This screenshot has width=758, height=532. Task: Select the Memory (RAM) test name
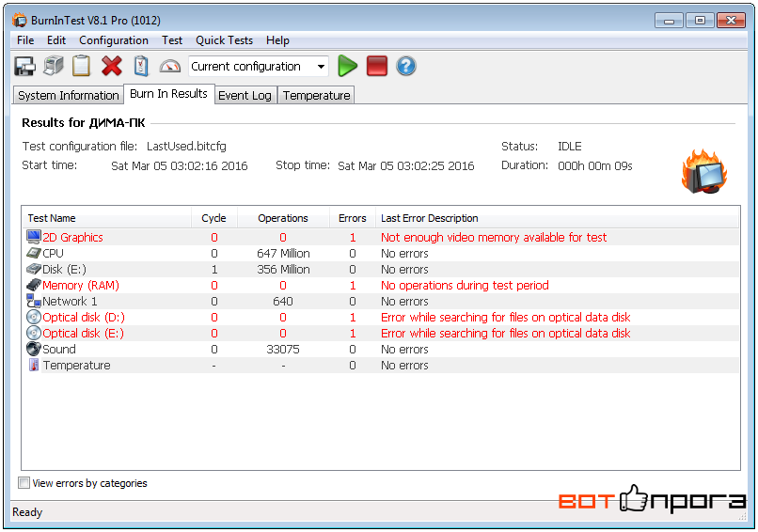(81, 285)
